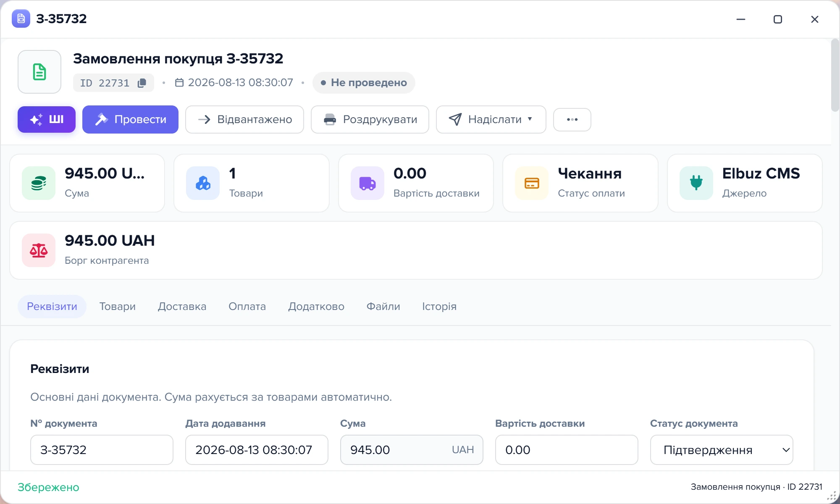The height and width of the screenshot is (504, 840).
Task: Click the 945.00 UAH Борг контрагента value
Action: point(110,241)
